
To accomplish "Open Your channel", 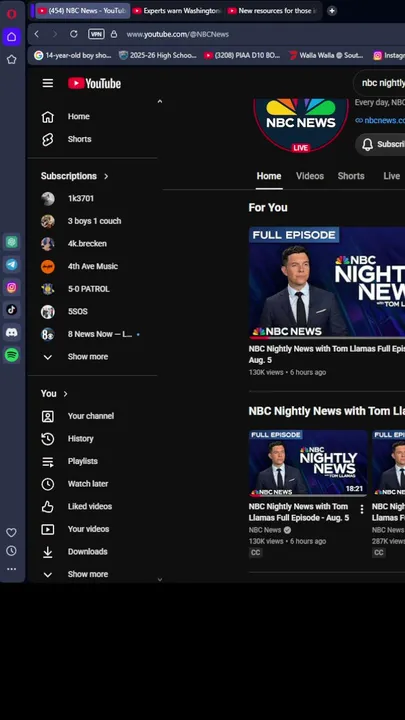I will click(93, 416).
